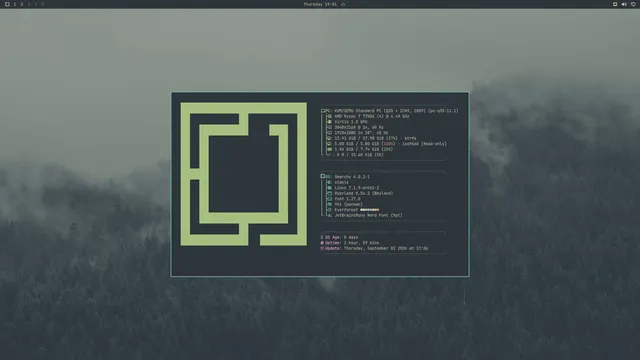This screenshot has width=640, height=360.
Task: Switch to workspace 2 in top bar
Action: tap(22, 4)
